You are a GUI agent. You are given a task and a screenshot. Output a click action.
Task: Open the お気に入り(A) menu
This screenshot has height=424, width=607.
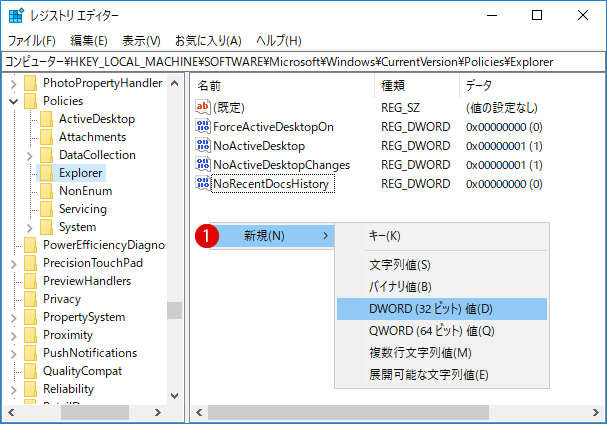pyautogui.click(x=208, y=41)
